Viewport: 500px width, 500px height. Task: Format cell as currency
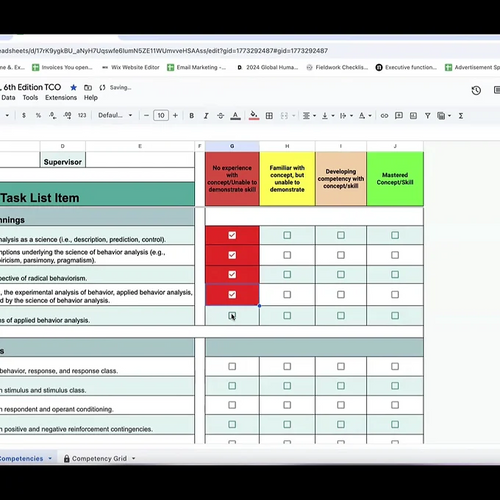click(x=24, y=115)
